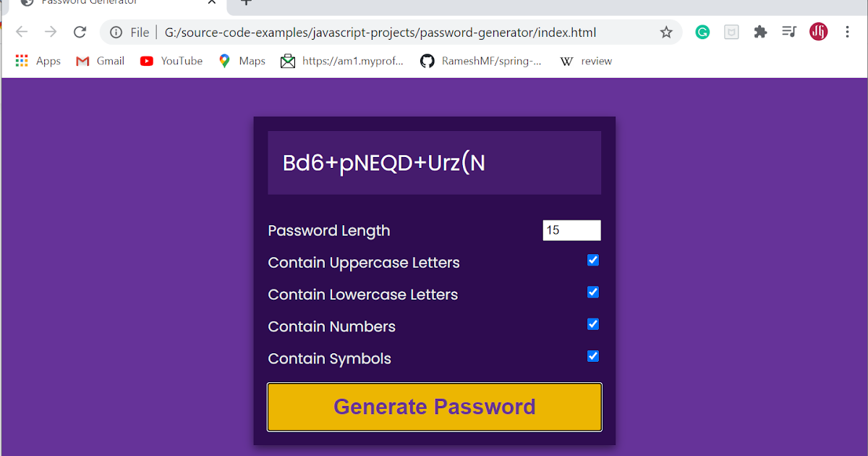This screenshot has height=456, width=868.
Task: Click the site info icon in address bar
Action: 116,32
